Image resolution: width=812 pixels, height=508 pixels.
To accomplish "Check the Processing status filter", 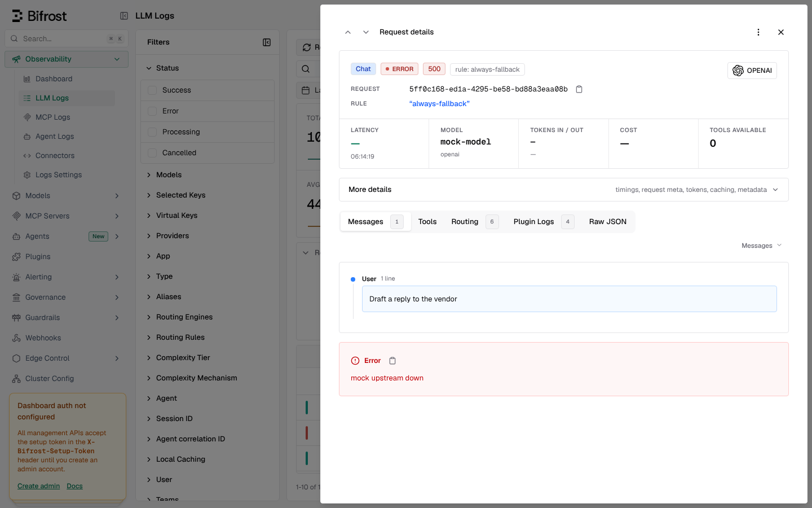I will (152, 132).
